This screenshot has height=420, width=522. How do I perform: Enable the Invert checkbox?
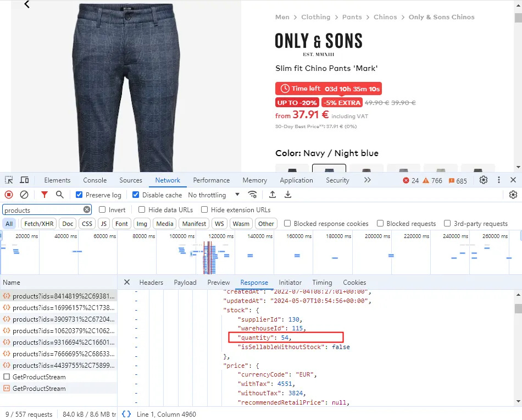coord(102,209)
